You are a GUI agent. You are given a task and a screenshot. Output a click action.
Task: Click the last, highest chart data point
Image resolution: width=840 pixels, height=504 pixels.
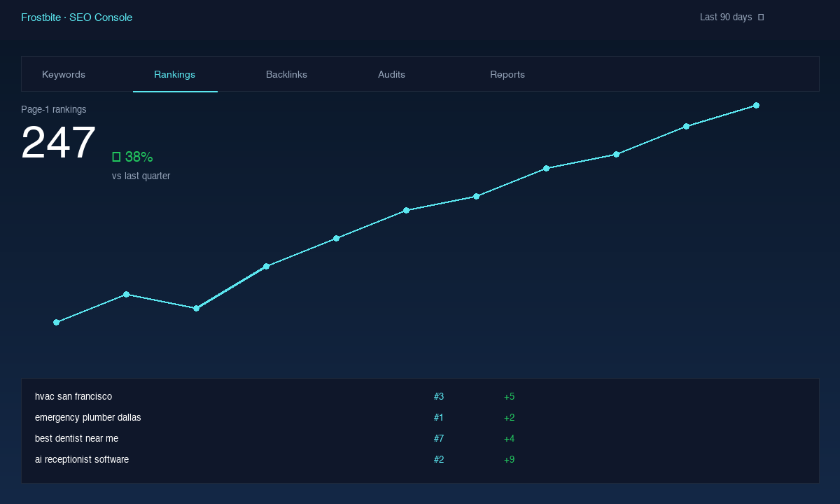coord(756,105)
